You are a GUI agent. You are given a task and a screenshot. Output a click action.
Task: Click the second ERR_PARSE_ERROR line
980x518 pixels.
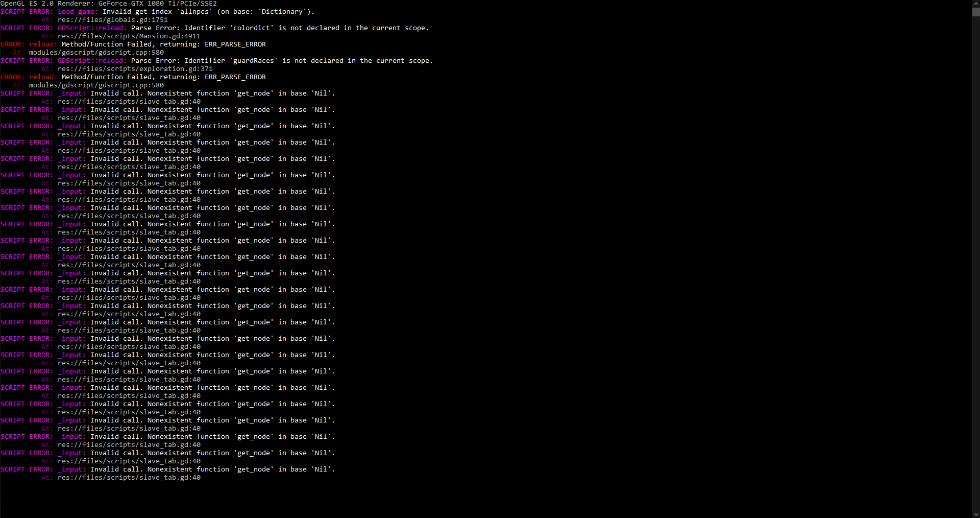[x=133, y=77]
